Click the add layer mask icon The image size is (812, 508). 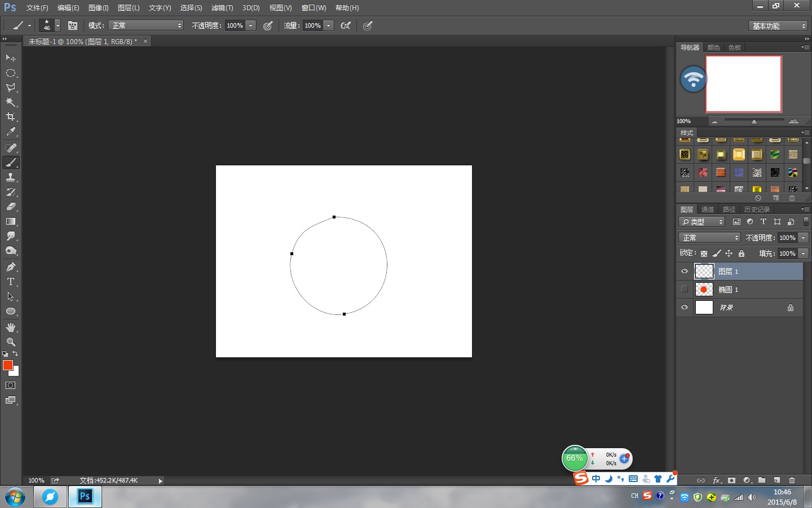[x=731, y=480]
